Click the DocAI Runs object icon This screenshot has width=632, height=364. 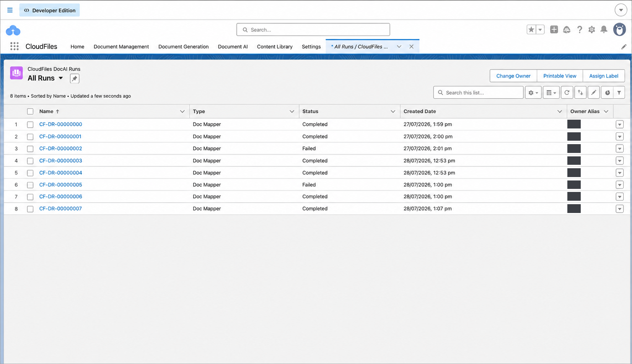click(x=16, y=73)
